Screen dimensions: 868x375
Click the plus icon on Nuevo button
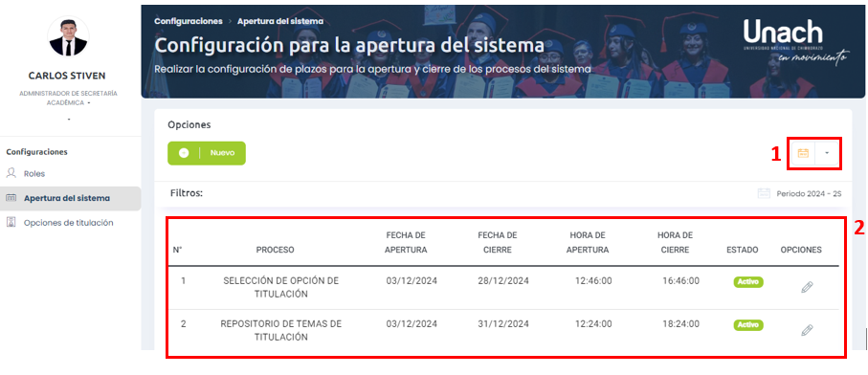(184, 153)
